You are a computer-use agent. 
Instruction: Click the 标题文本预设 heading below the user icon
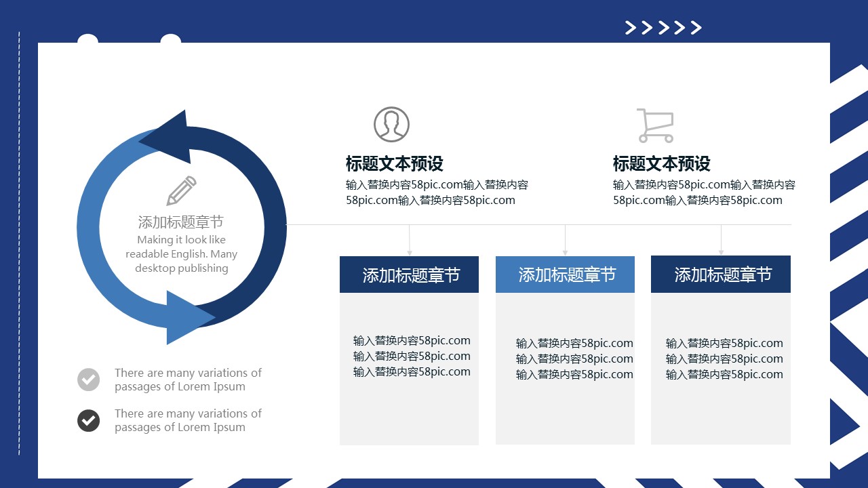394,164
